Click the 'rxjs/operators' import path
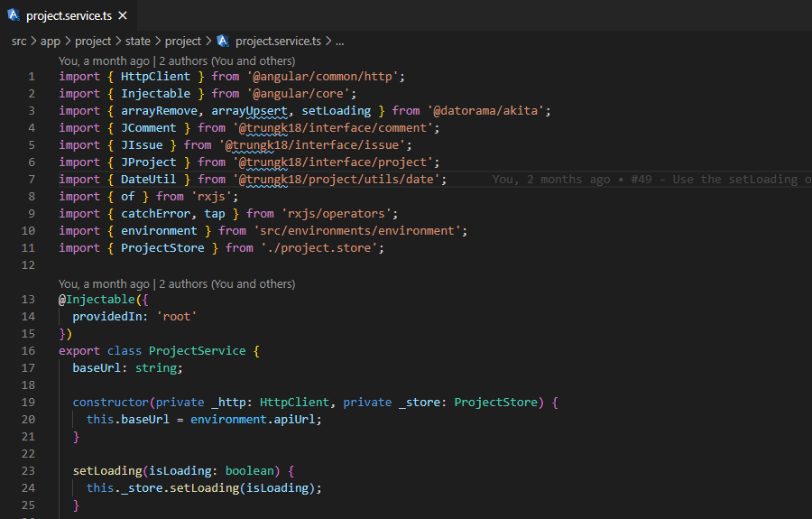This screenshot has width=812, height=519. (337, 213)
